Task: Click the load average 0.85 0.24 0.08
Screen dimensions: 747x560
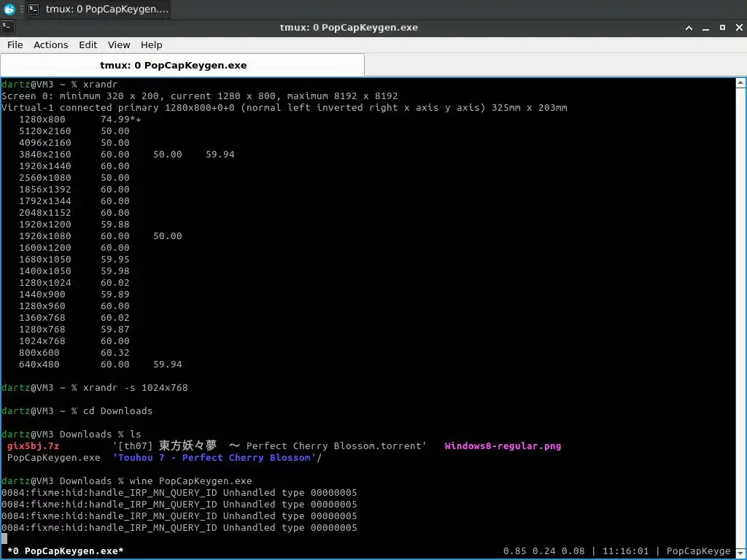Action: [543, 551]
